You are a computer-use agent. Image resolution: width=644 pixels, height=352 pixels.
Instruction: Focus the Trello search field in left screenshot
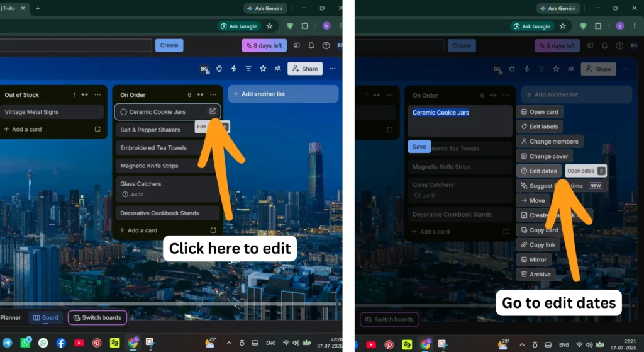(x=75, y=45)
